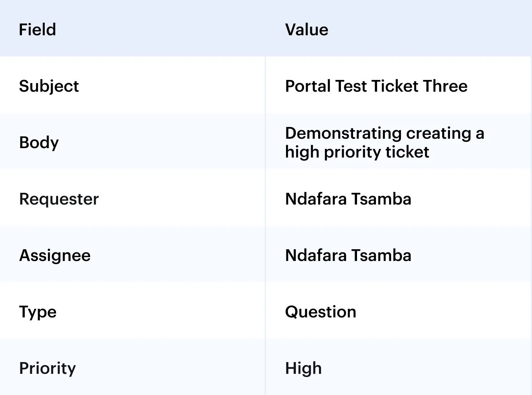Image resolution: width=532 pixels, height=395 pixels.
Task: Click the Assignee value Ndafara Tsamba
Action: click(348, 255)
